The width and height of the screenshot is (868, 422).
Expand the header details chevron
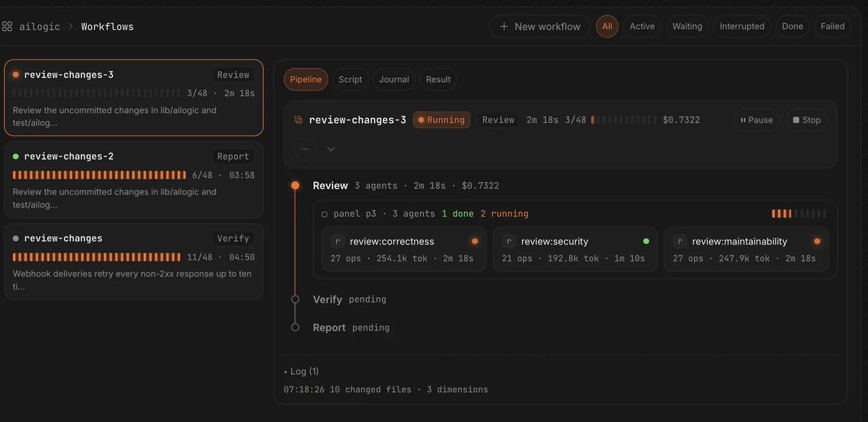331,149
